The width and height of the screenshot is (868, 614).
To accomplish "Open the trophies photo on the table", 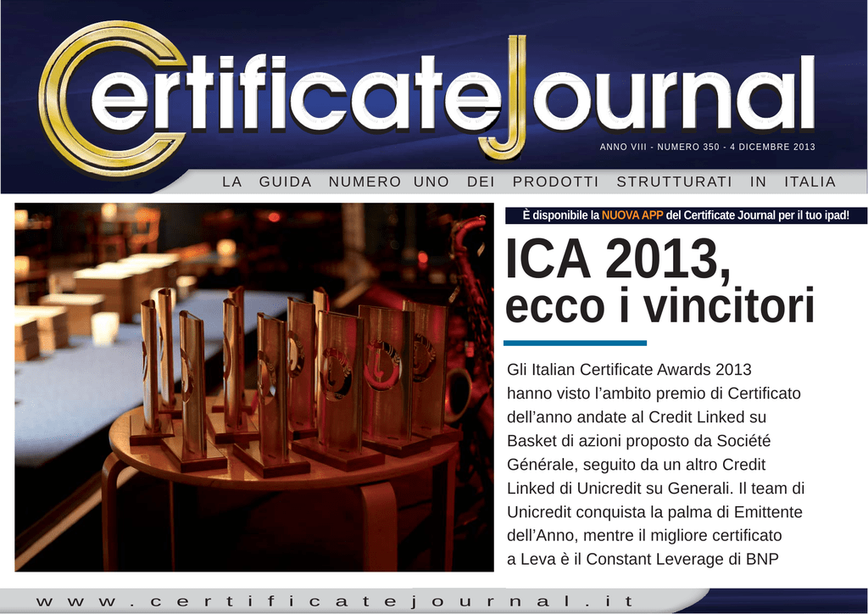I will pos(254,387).
